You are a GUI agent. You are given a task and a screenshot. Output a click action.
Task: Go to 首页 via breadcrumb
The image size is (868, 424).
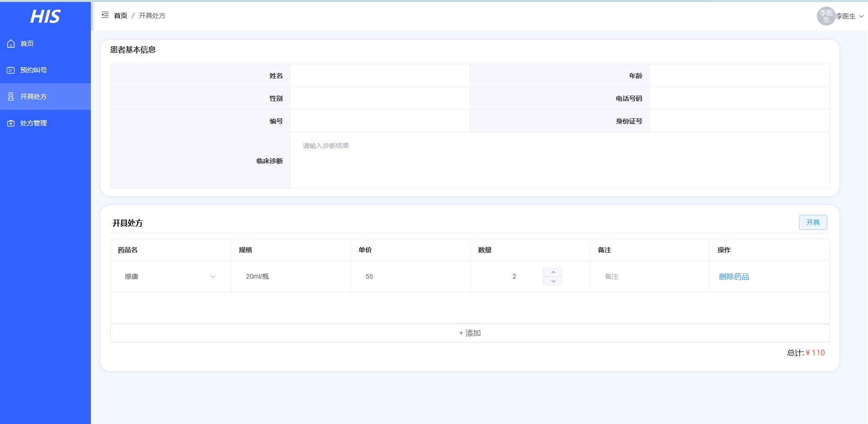click(121, 16)
